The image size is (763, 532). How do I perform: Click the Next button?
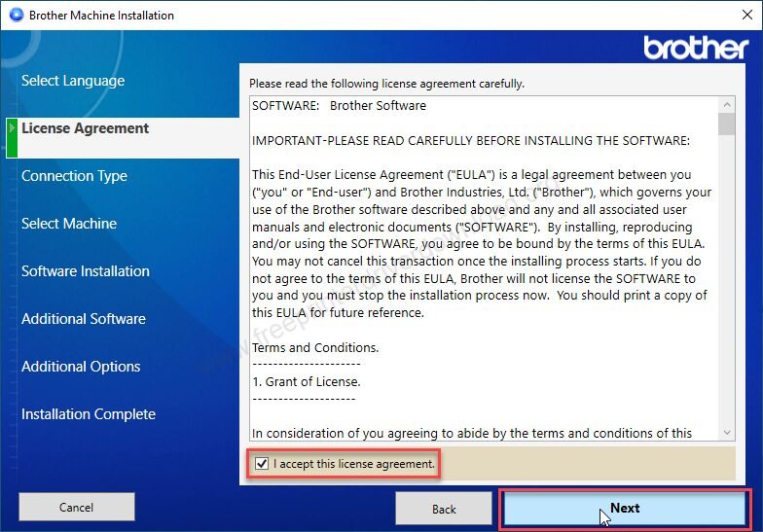(625, 509)
